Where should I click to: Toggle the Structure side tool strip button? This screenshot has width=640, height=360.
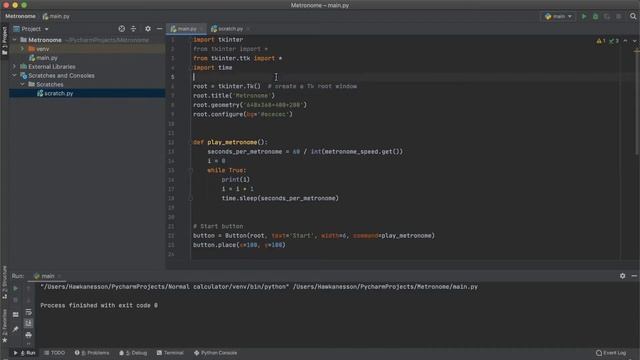tap(4, 283)
